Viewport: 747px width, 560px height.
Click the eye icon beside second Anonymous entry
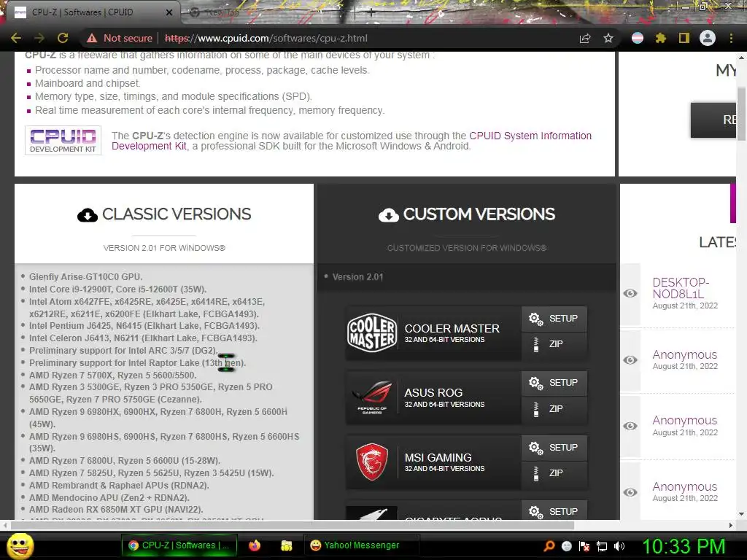[x=630, y=426]
